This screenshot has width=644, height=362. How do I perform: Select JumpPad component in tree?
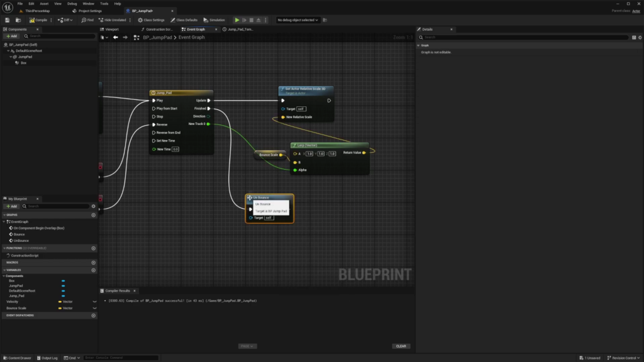(x=25, y=57)
